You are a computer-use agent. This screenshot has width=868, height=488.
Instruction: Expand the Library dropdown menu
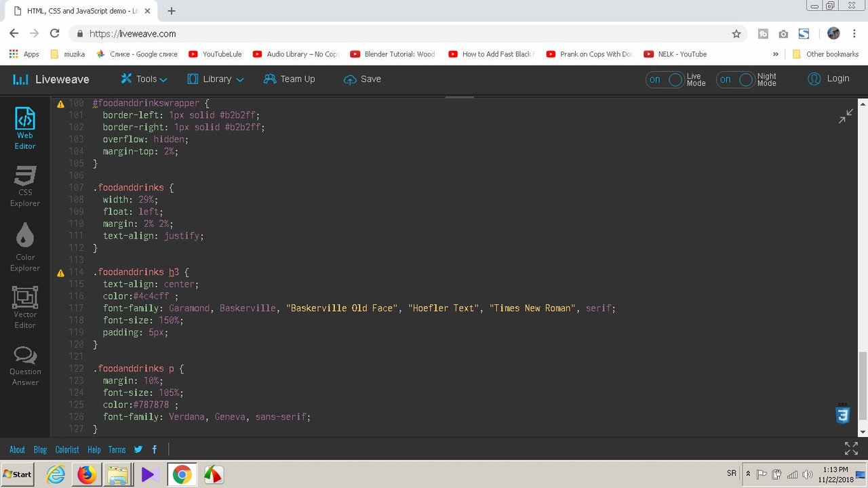pyautogui.click(x=216, y=79)
